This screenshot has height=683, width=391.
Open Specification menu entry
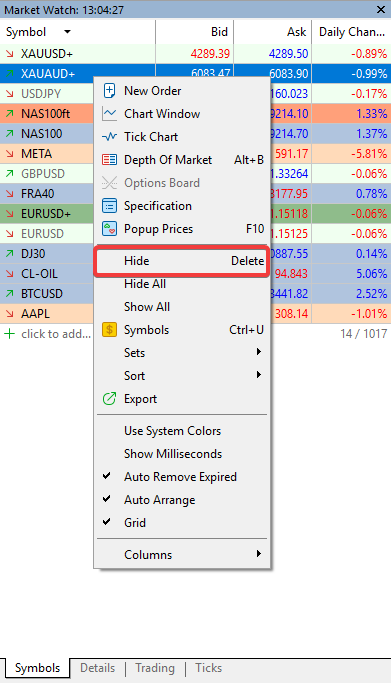[182, 206]
